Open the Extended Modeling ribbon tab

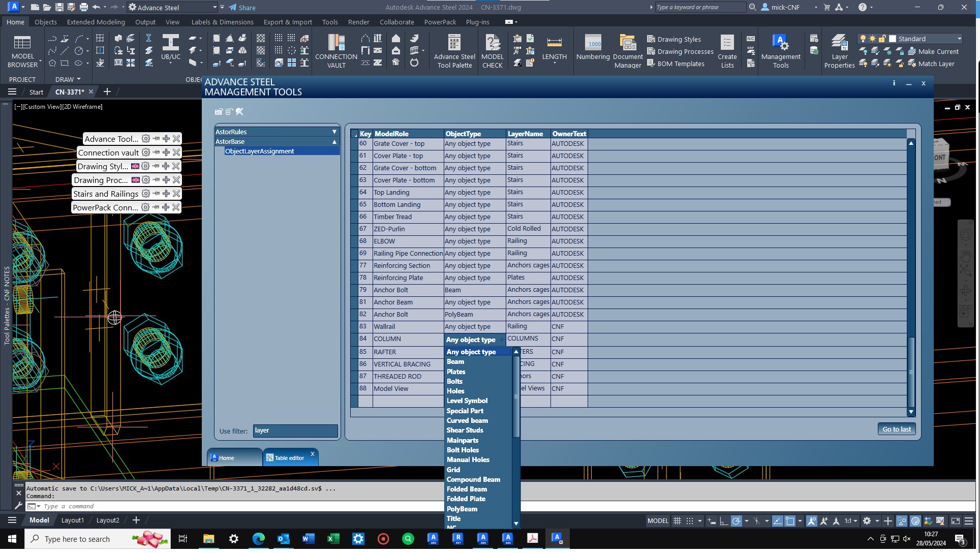coord(96,22)
